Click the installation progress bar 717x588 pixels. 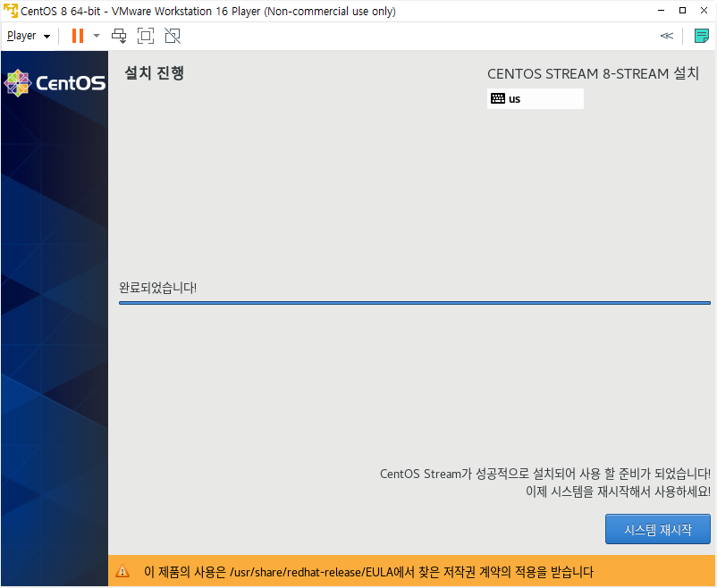click(414, 303)
